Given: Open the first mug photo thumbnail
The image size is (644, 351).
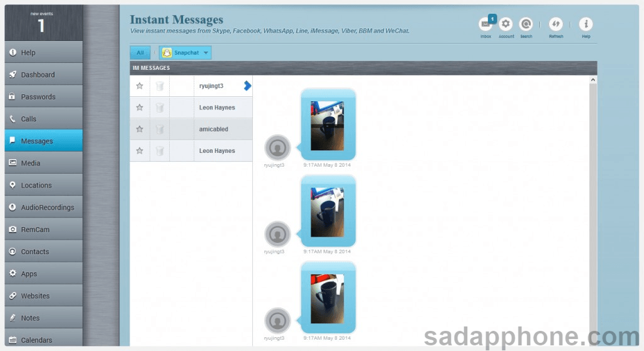Looking at the screenshot, I should [x=327, y=125].
